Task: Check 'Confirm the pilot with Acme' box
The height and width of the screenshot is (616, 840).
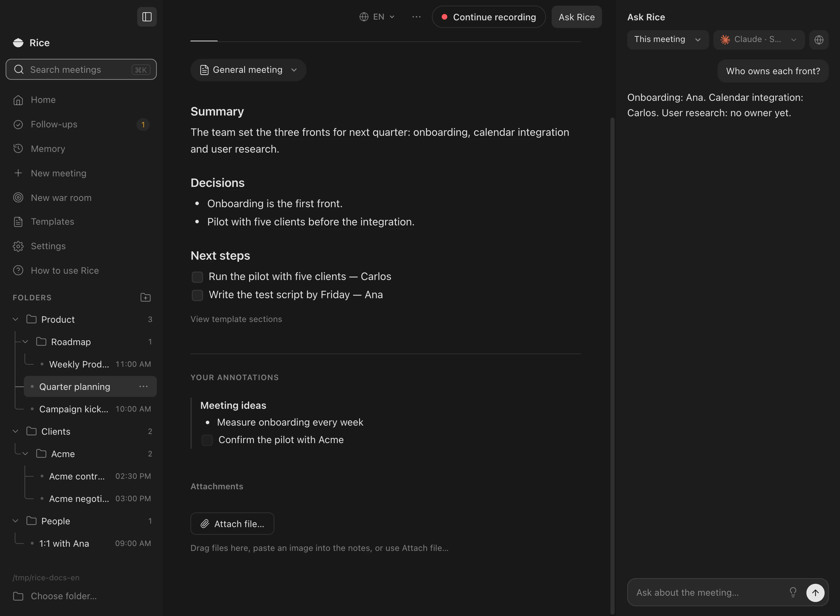Action: point(207,440)
